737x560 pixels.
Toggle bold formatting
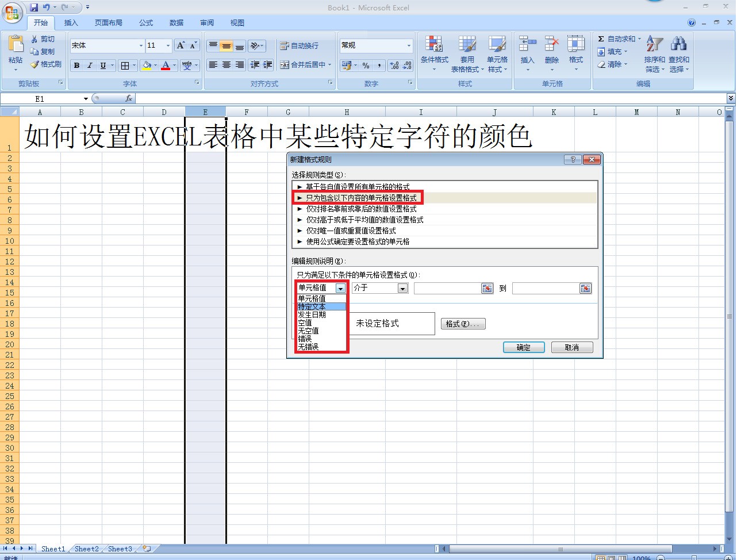(76, 66)
